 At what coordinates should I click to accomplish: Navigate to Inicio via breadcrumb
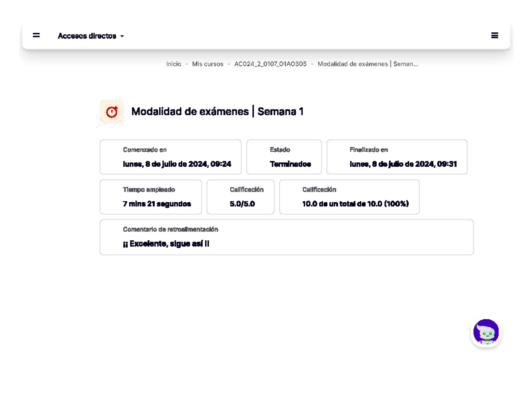173,64
